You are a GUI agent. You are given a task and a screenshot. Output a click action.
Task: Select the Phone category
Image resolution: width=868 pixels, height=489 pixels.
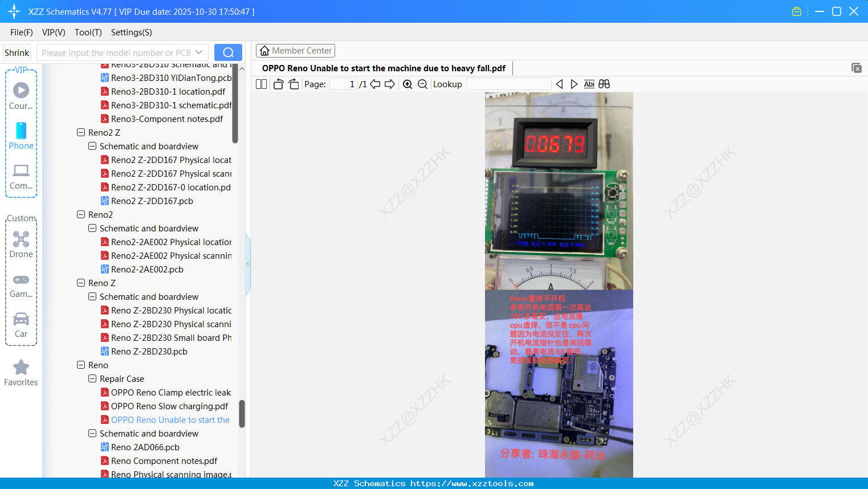pos(21,136)
